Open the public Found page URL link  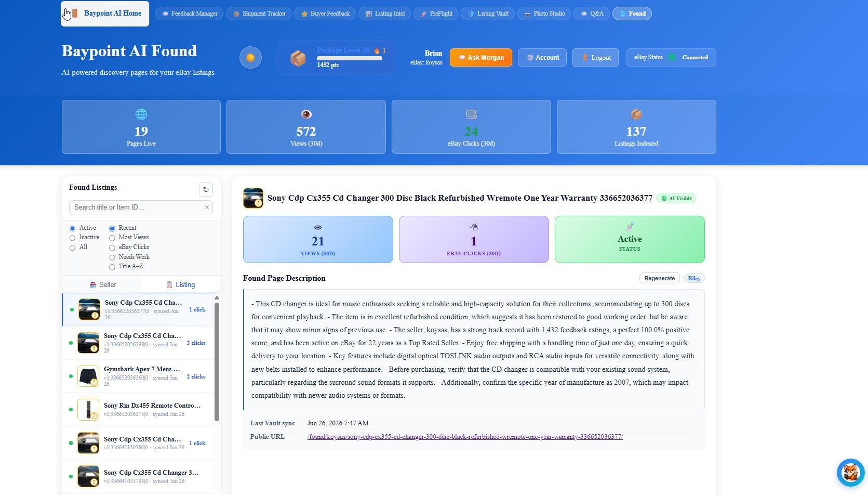pos(465,437)
